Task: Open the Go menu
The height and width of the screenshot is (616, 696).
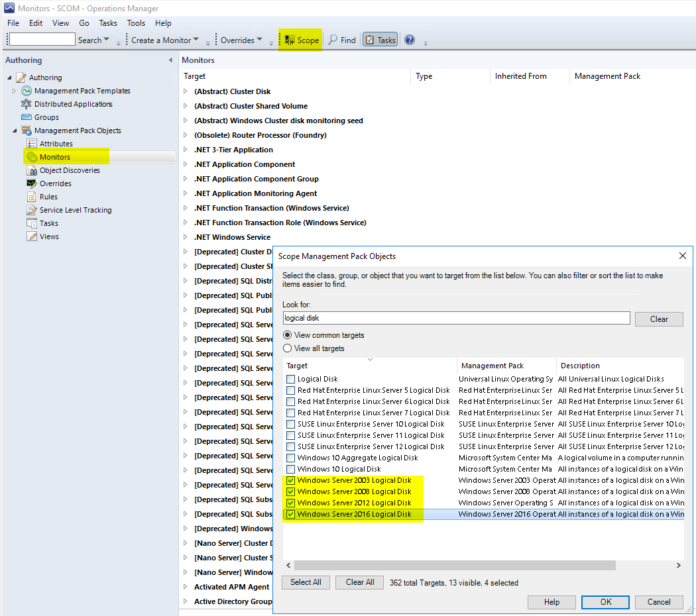Action: click(x=84, y=23)
